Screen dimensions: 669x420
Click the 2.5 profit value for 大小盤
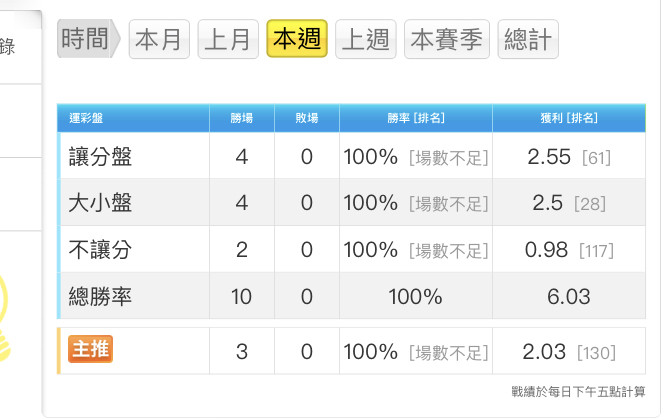[x=547, y=203]
